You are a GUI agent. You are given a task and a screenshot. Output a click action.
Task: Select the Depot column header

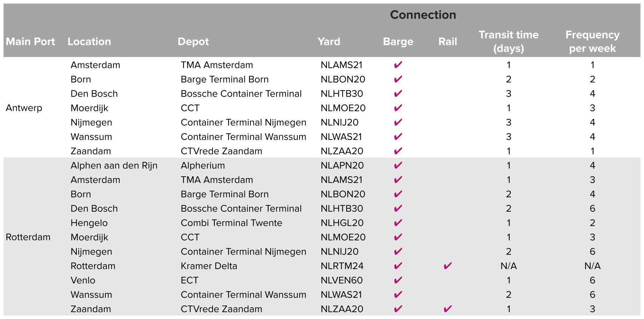pos(193,41)
